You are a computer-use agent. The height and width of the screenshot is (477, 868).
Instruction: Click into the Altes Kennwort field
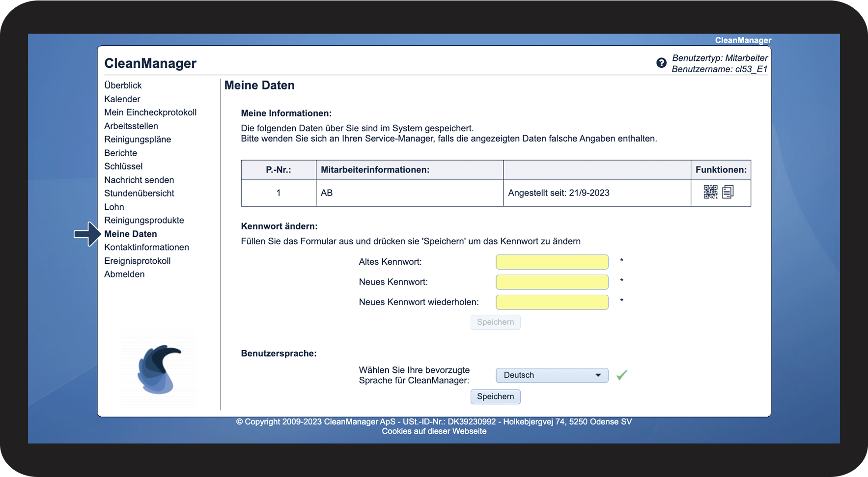point(552,262)
